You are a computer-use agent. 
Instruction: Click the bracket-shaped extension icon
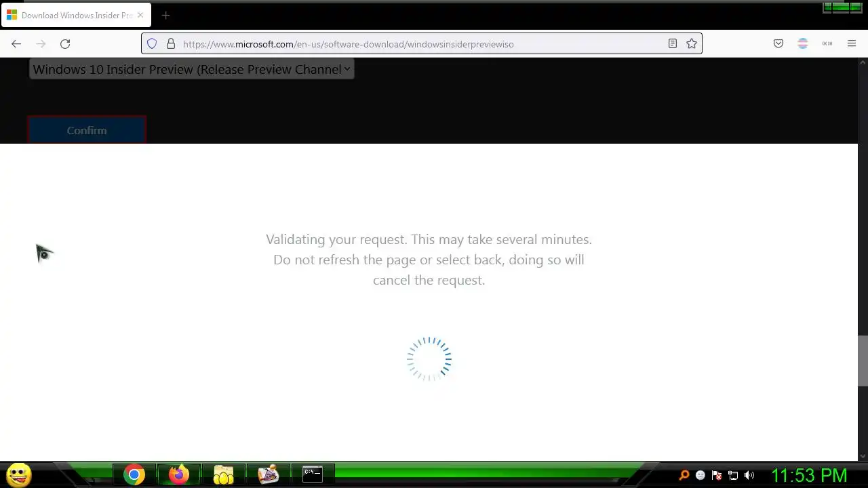coord(827,44)
